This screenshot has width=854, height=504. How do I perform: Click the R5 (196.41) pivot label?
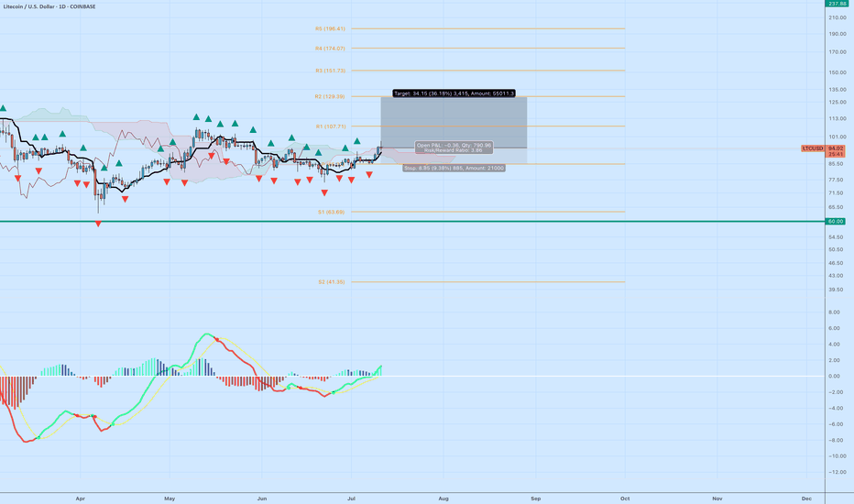coord(330,29)
